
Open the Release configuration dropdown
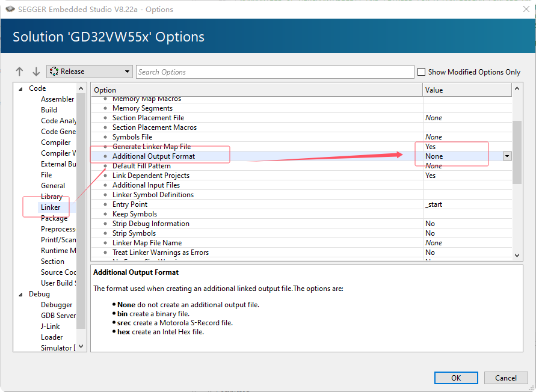pyautogui.click(x=127, y=72)
